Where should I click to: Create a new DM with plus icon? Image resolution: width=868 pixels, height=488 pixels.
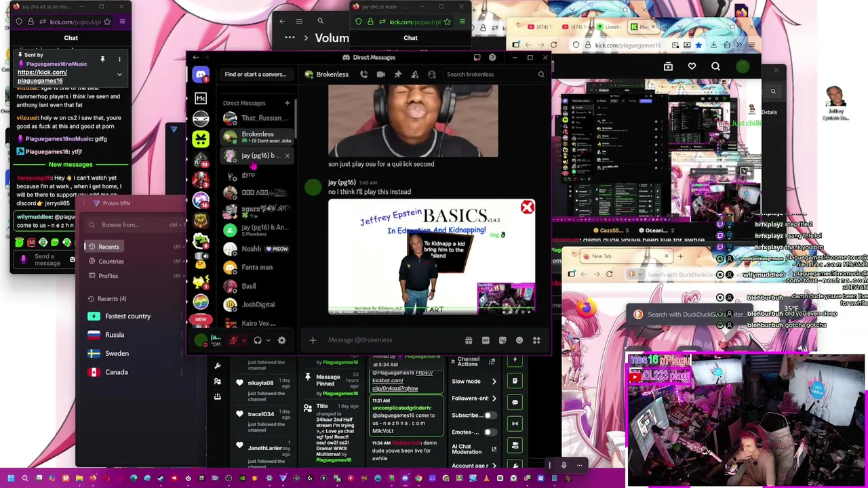(x=287, y=103)
